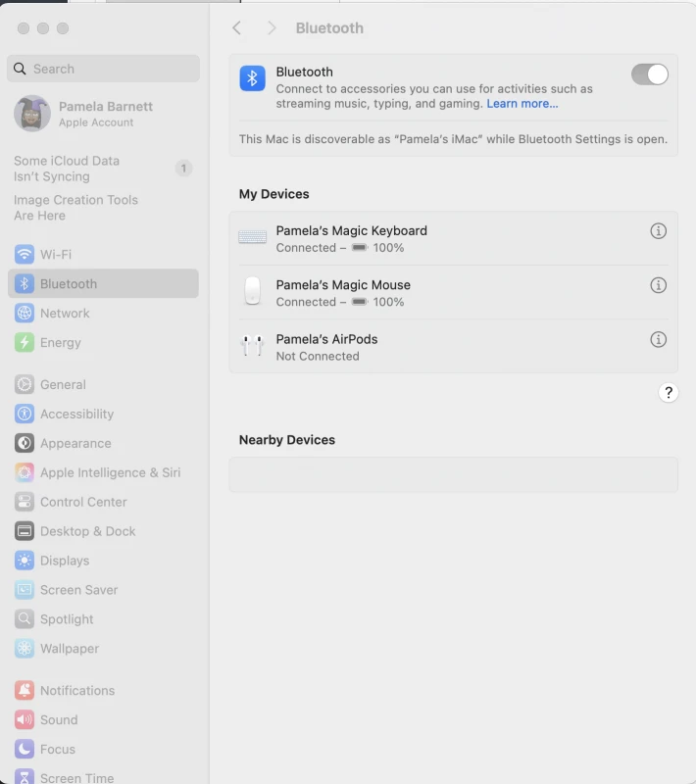The height and width of the screenshot is (784, 696).
Task: Toggle the Bluetooth switch
Action: tap(650, 75)
